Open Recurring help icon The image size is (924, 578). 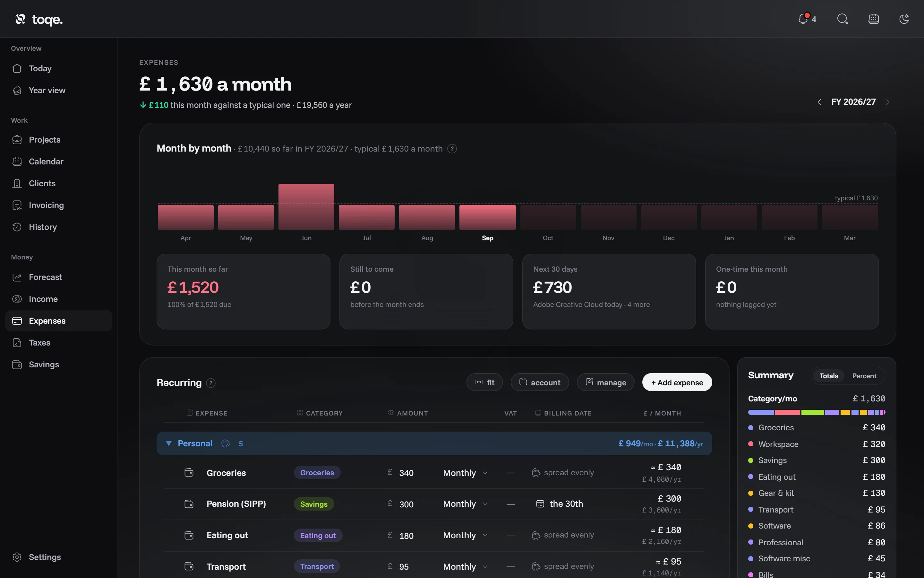coord(211,383)
